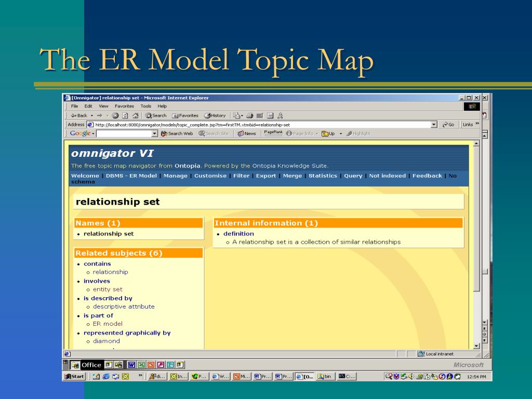Click the Up button on the Google toolbar
The height and width of the screenshot is (399, 532).
tap(328, 134)
